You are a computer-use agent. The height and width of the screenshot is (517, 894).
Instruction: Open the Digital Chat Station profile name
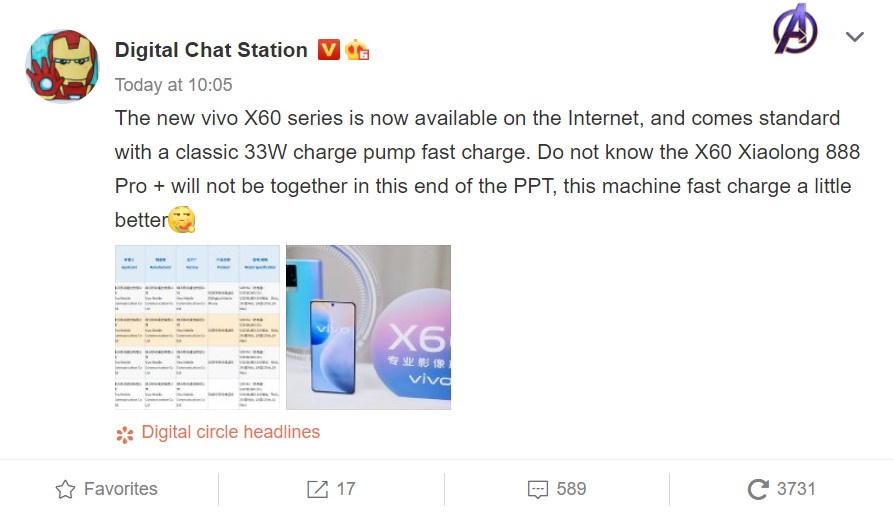coord(211,50)
